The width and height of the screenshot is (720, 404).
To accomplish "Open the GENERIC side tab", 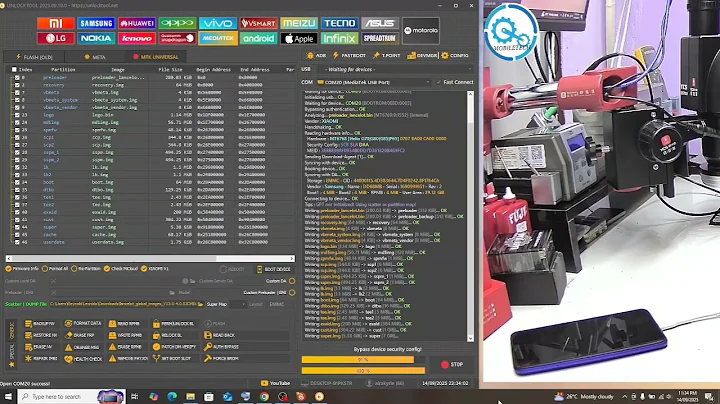I will (11, 330).
